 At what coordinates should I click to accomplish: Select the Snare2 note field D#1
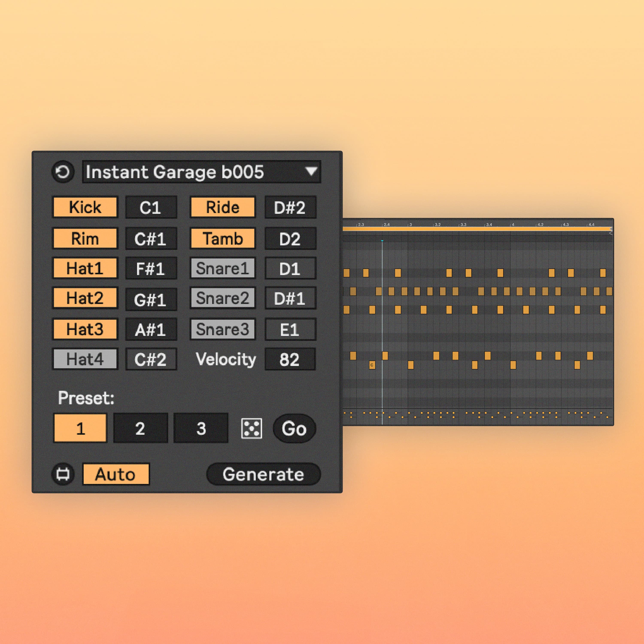(x=290, y=298)
